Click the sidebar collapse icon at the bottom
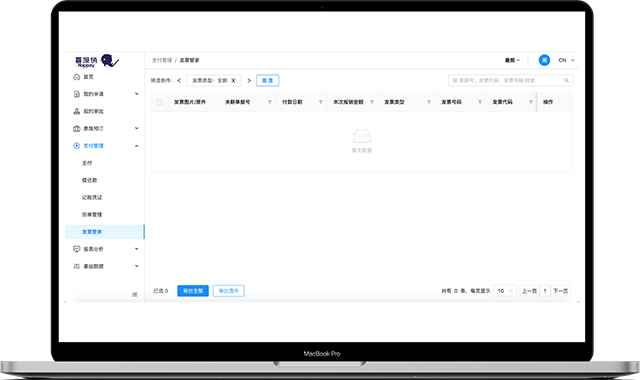 (135, 294)
